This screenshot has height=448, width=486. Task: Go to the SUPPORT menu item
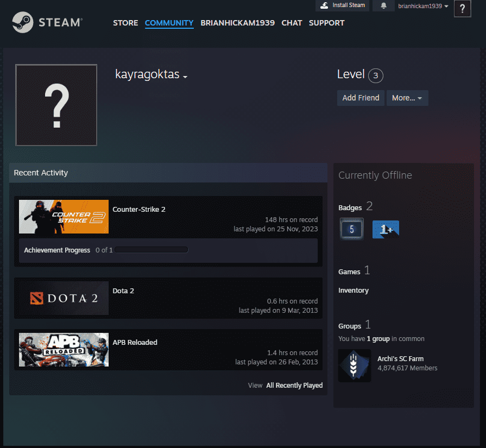click(x=326, y=23)
